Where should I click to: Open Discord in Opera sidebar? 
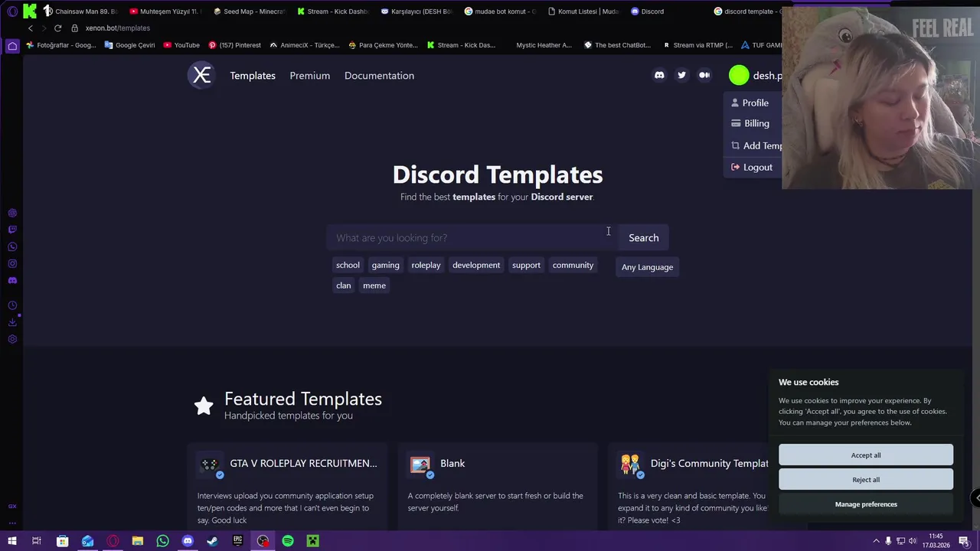tap(12, 280)
